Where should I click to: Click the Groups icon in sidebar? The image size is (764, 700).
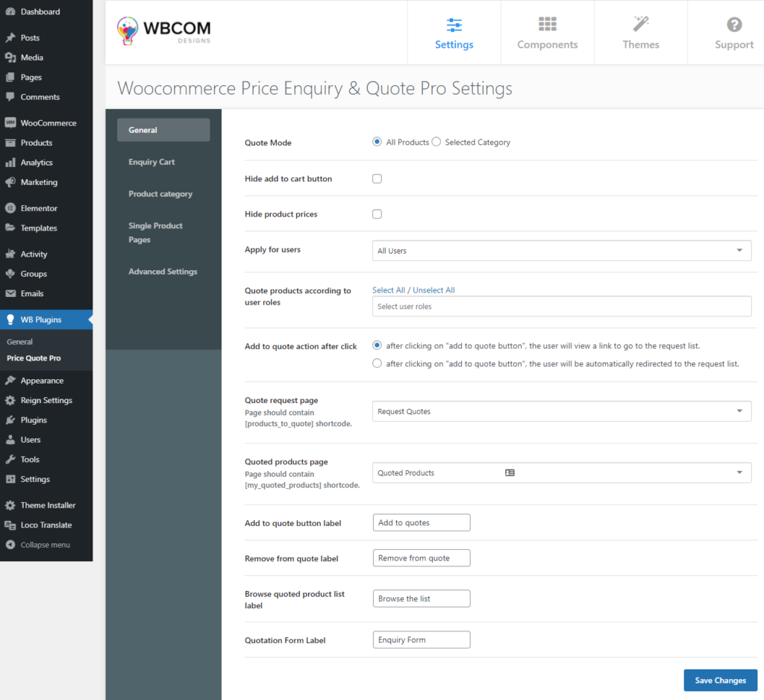coord(10,273)
